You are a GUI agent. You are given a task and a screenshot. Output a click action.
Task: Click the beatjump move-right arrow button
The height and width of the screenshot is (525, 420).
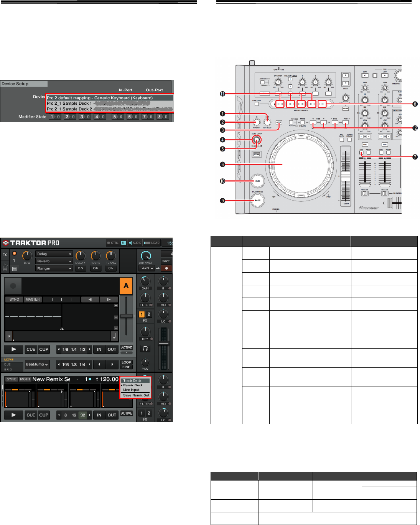tap(112, 364)
